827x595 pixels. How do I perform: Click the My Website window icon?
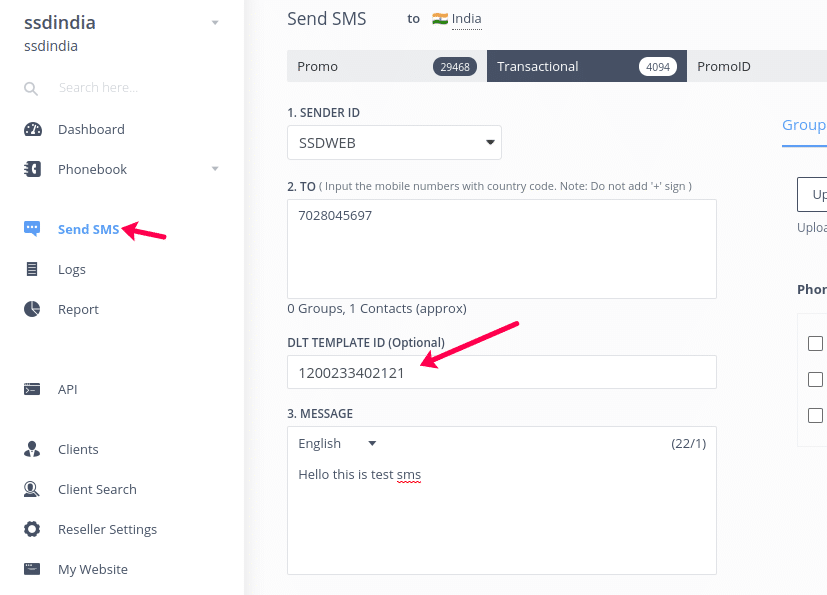(x=32, y=569)
